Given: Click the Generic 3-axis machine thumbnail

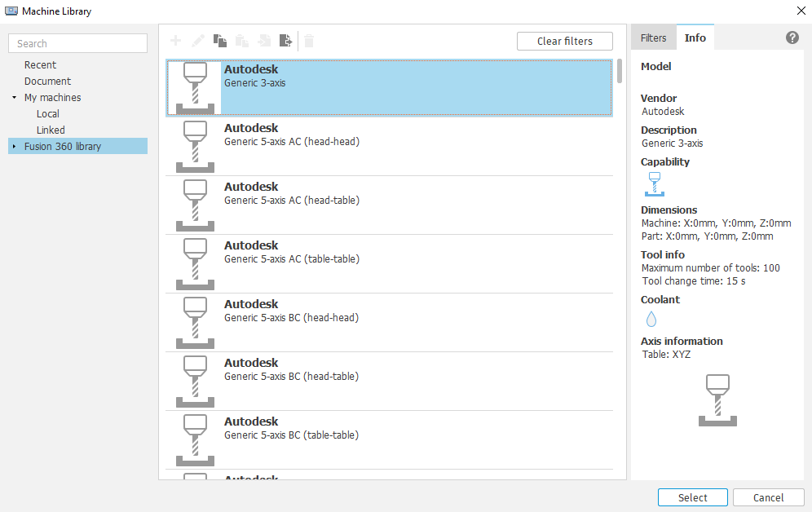Looking at the screenshot, I should (194, 86).
